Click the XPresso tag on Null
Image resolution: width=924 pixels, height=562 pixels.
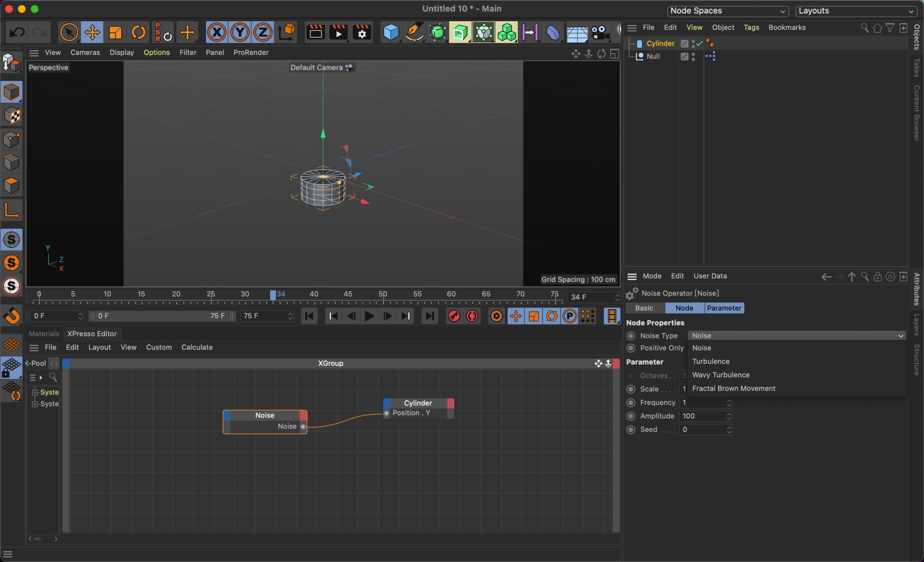coord(710,56)
